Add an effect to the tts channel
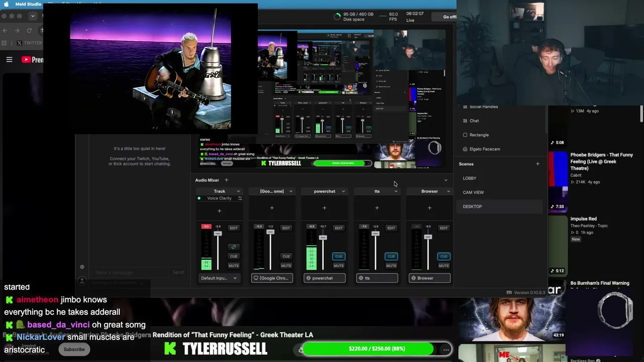 click(377, 208)
